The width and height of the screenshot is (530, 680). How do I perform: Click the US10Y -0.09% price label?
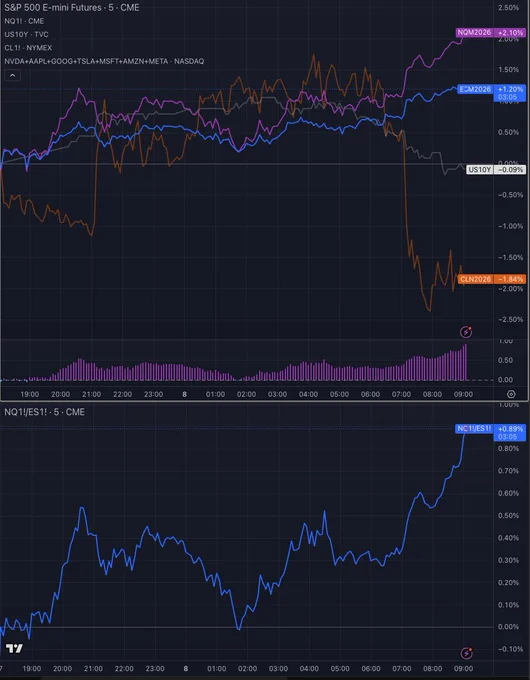coord(496,170)
